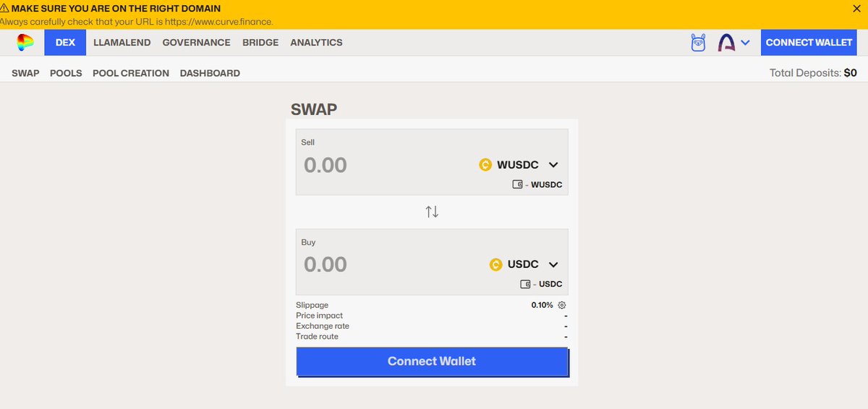Click the SWAP heading
This screenshot has width=868, height=409.
(x=314, y=109)
